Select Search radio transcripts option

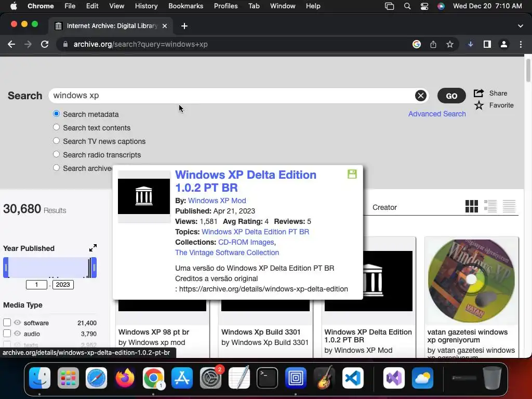point(56,154)
